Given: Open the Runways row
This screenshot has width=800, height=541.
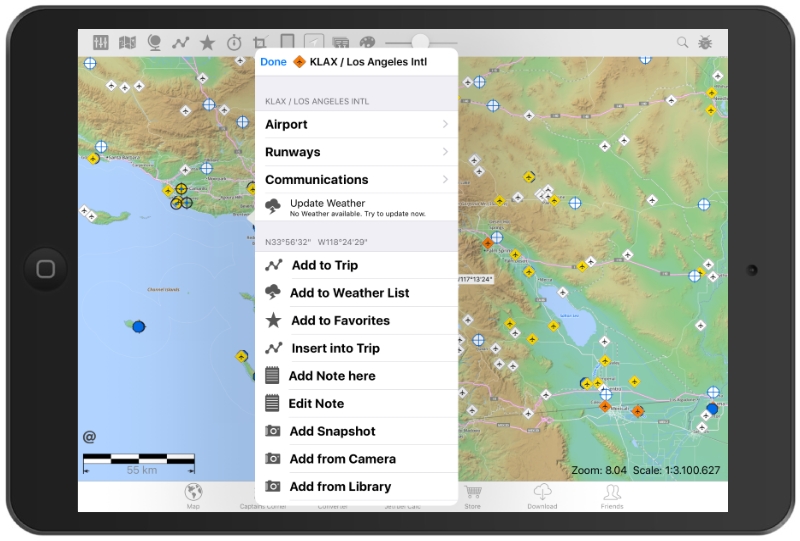Looking at the screenshot, I should click(x=356, y=152).
